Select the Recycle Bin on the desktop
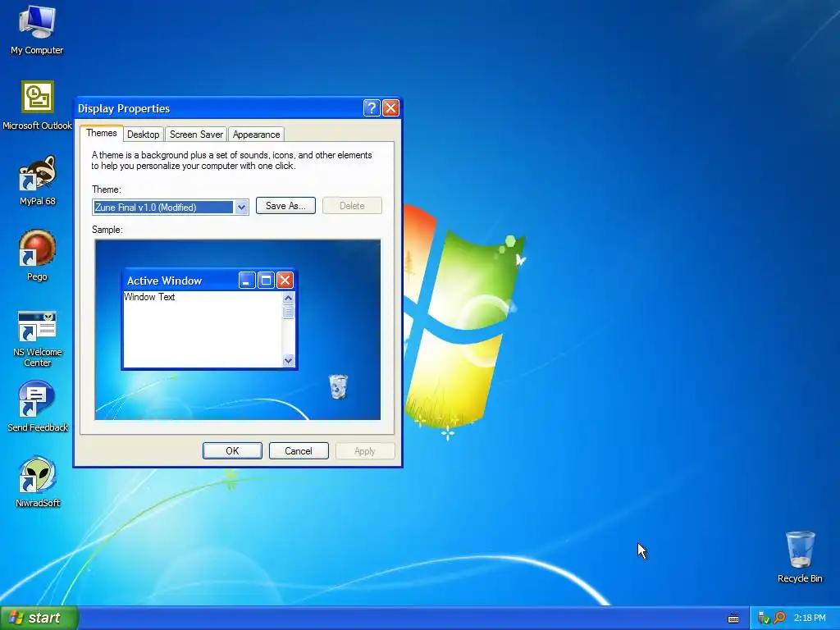Viewport: 840px width, 630px height. [x=800, y=557]
